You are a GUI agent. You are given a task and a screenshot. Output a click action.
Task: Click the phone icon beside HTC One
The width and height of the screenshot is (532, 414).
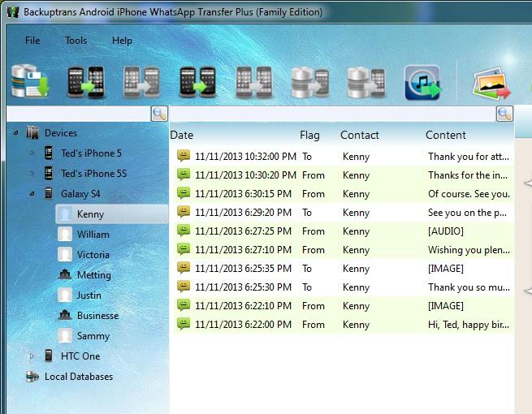pos(49,356)
